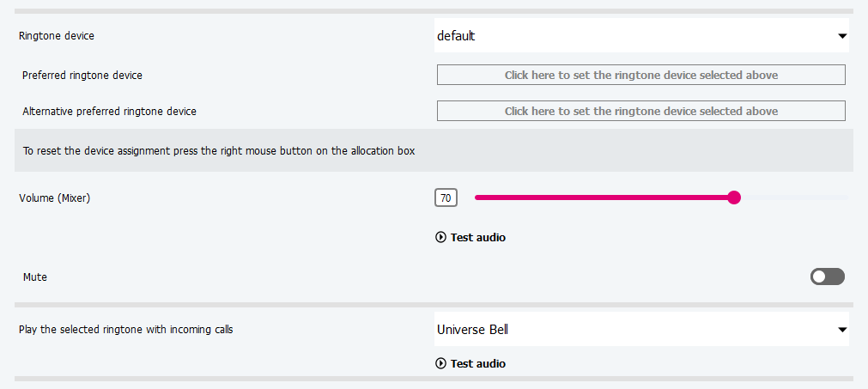Set the Preferred ringtone device allocation box
This screenshot has height=389, width=868.
click(641, 76)
